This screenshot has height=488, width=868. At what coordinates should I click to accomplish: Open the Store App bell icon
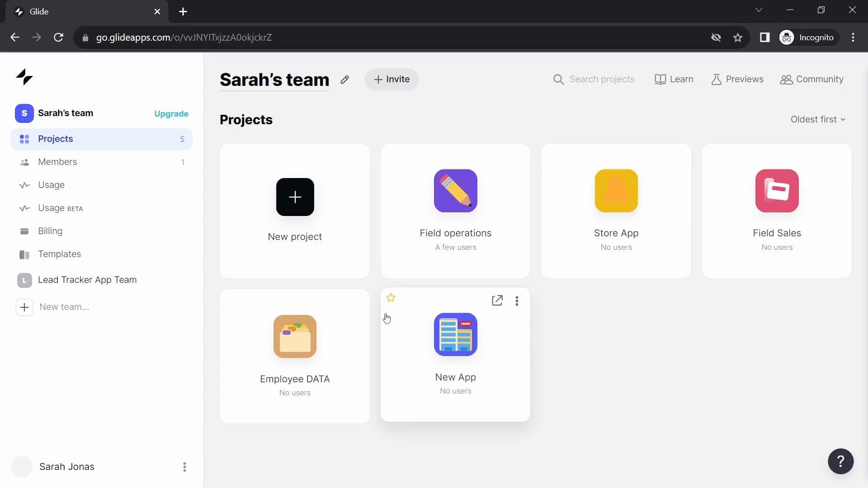[x=616, y=191]
